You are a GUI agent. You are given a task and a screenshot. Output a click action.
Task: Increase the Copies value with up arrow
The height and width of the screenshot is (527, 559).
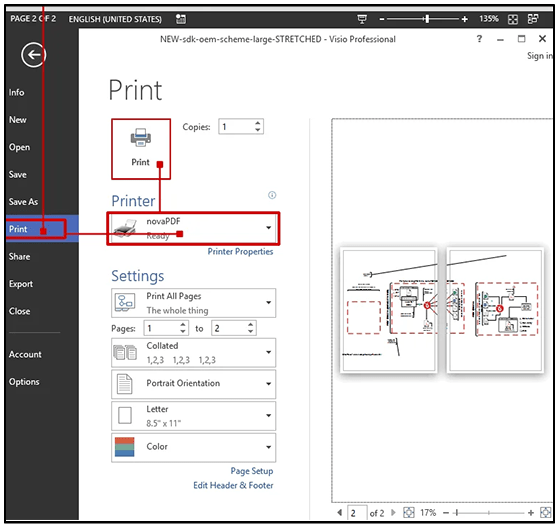pos(258,123)
